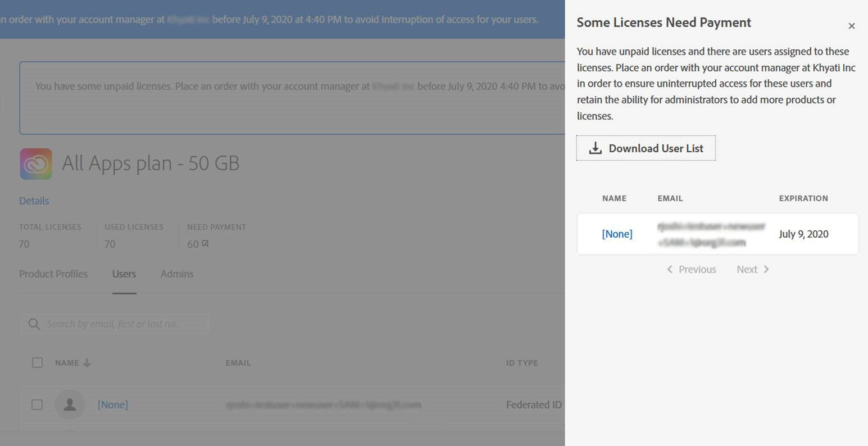Viewport: 868px width, 446px height.
Task: Click the July 9, 2020 expiration cell
Action: click(803, 234)
